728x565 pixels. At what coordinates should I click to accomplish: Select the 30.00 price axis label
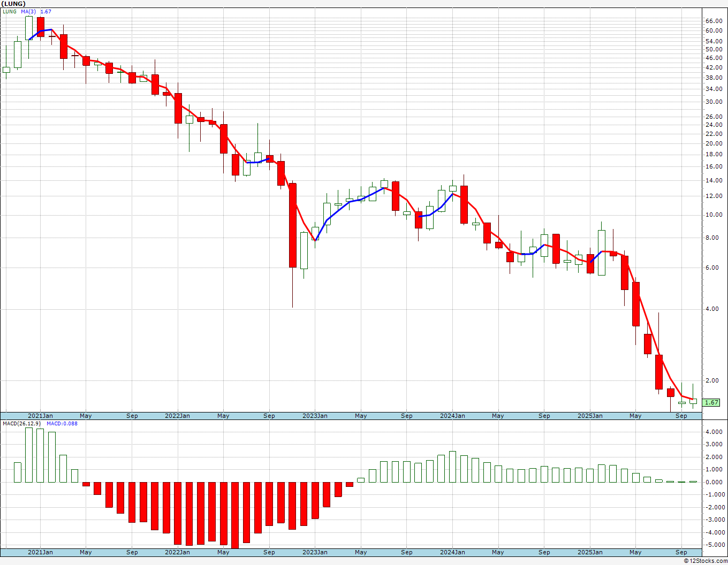(x=714, y=102)
